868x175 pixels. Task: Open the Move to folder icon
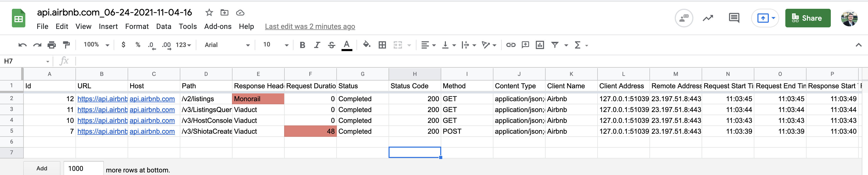tap(224, 13)
